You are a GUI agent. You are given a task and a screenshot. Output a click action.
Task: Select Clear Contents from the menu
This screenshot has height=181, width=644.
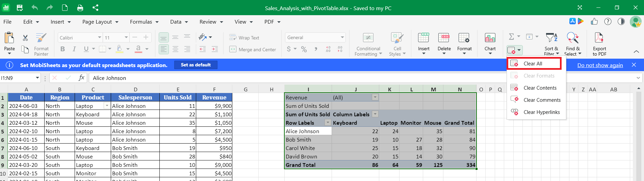[536, 88]
